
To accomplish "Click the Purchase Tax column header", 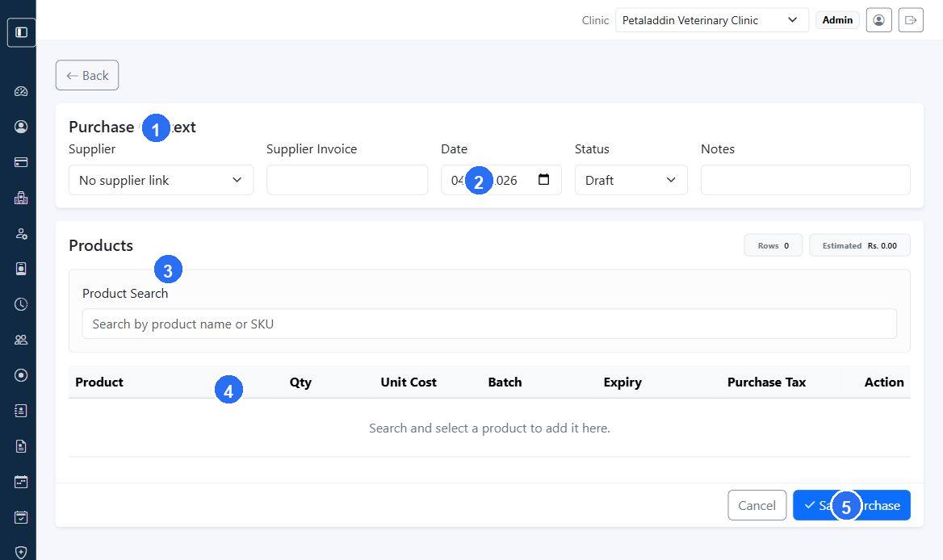I will click(766, 382).
